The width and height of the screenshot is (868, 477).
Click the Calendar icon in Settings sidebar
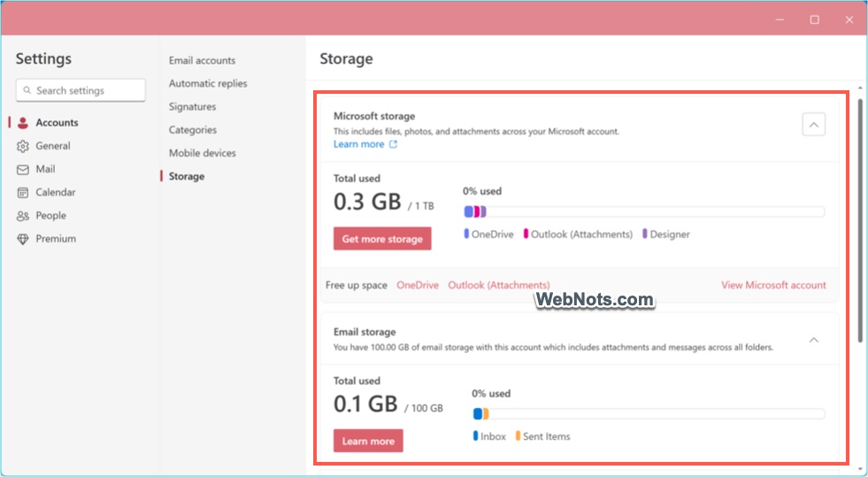[x=23, y=193]
